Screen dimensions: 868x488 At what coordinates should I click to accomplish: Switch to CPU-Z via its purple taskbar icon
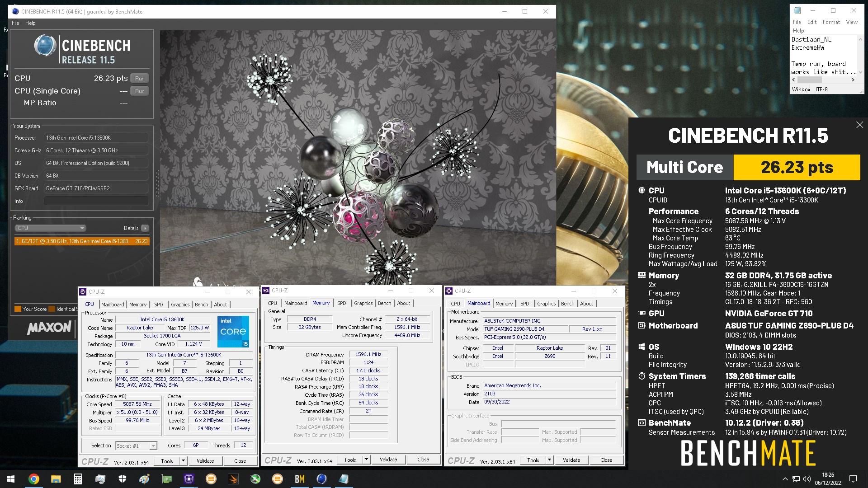pos(189,479)
